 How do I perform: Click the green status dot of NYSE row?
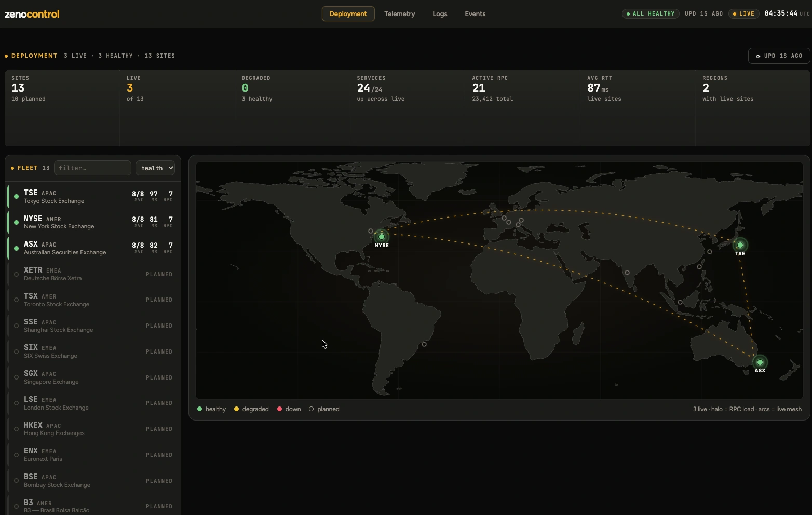point(16,222)
